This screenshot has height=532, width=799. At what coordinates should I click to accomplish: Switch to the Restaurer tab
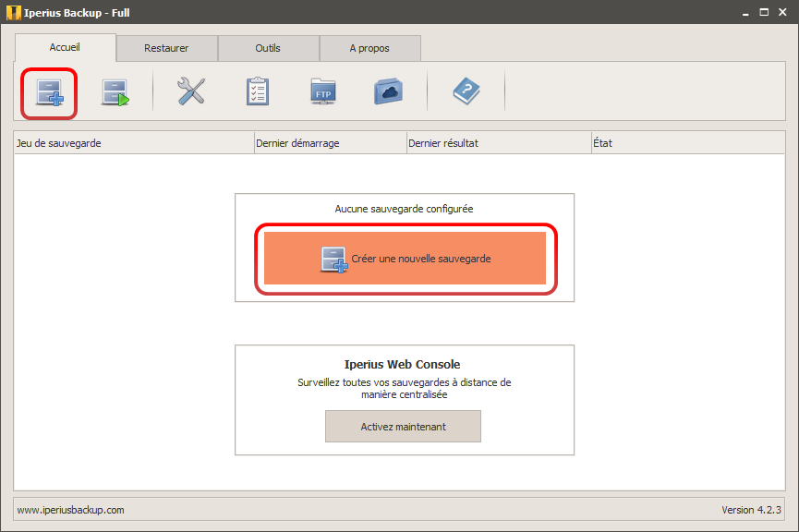[x=166, y=48]
